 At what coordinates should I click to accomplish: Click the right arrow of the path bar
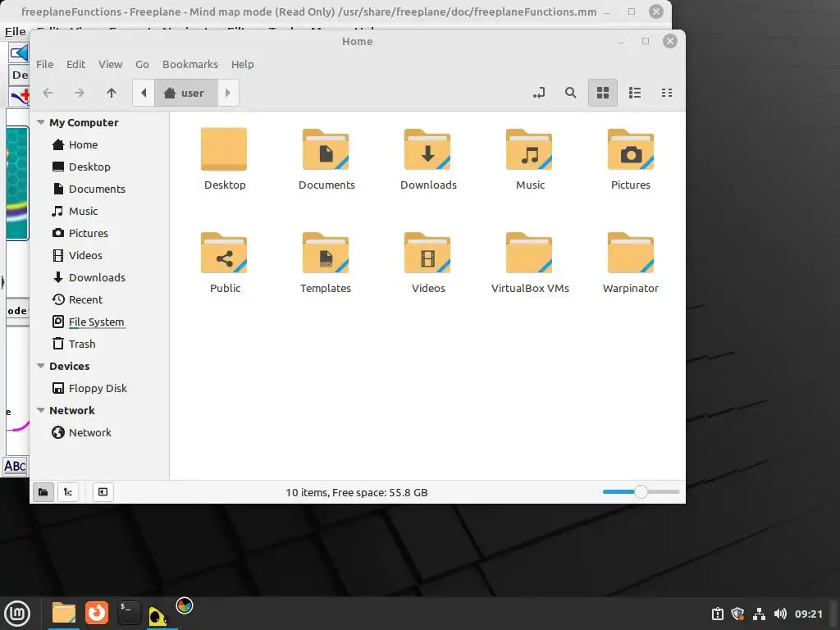point(228,93)
